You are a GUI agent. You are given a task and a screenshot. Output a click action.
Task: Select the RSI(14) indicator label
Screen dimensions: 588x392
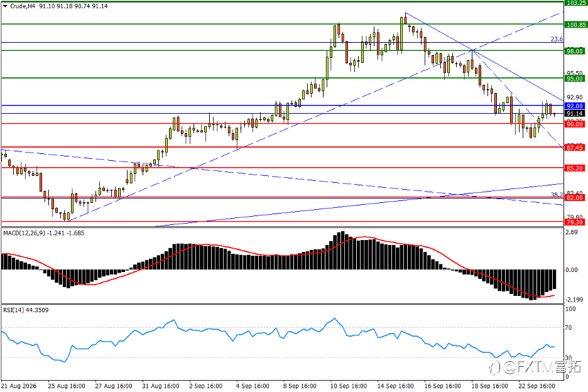[13, 310]
